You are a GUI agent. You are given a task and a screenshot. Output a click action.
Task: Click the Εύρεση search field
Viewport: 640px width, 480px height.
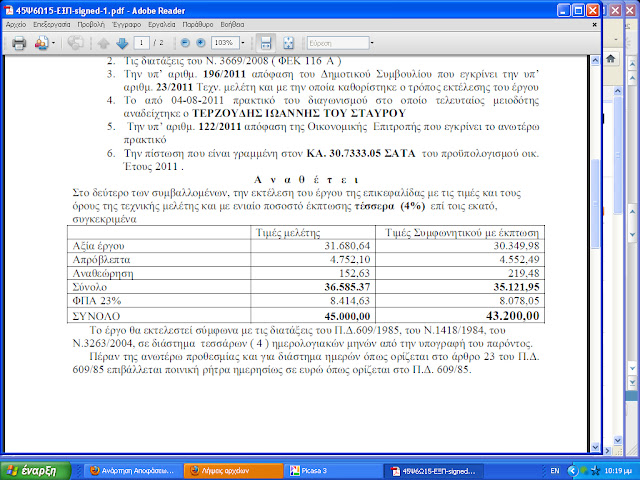[338, 43]
